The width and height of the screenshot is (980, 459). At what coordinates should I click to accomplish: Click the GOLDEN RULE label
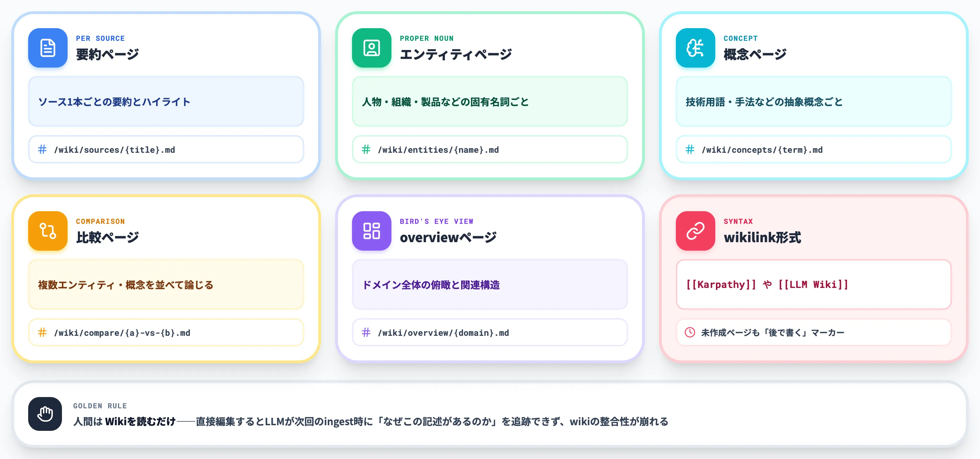click(x=100, y=406)
